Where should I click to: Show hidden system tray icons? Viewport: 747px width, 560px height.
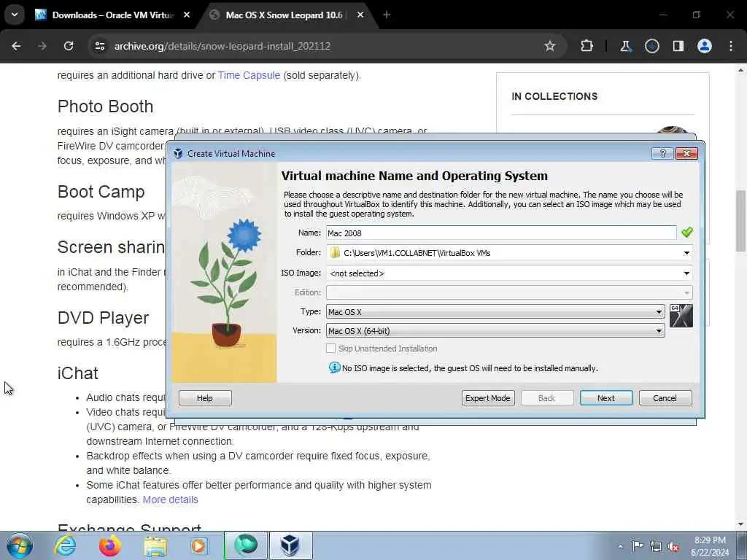(620, 546)
